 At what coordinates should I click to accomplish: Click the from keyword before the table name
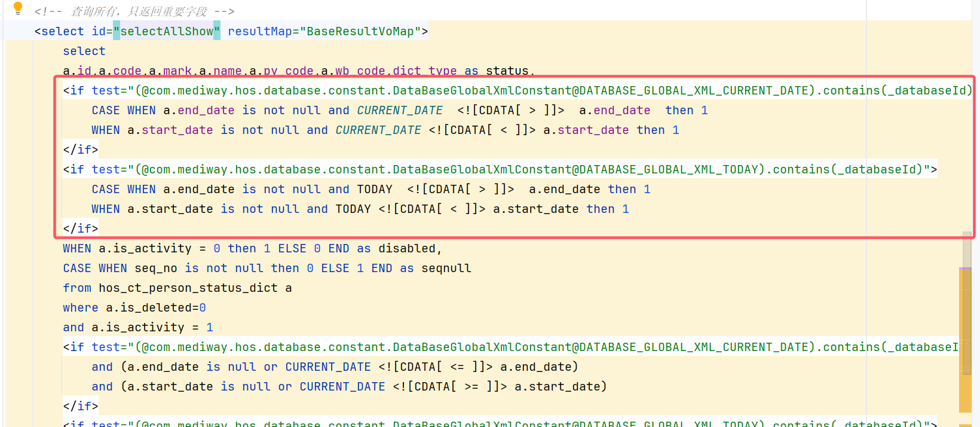(x=77, y=288)
